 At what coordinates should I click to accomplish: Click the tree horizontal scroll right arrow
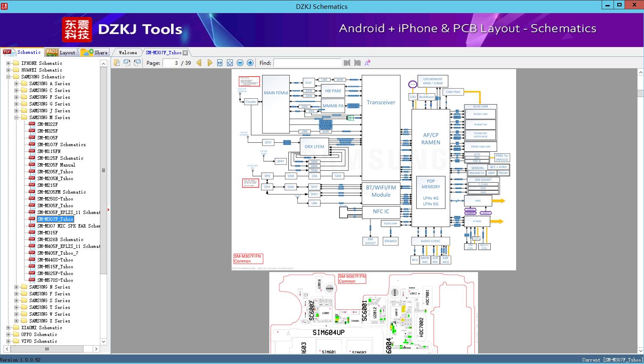tap(96, 349)
